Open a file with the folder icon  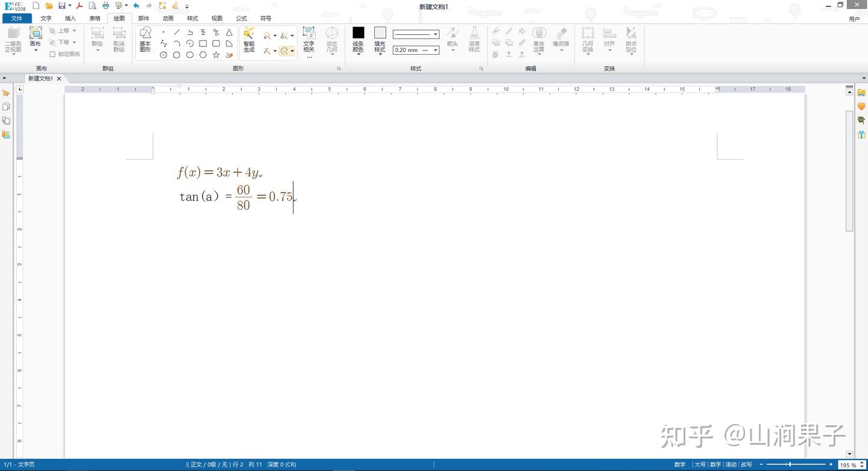coord(49,5)
